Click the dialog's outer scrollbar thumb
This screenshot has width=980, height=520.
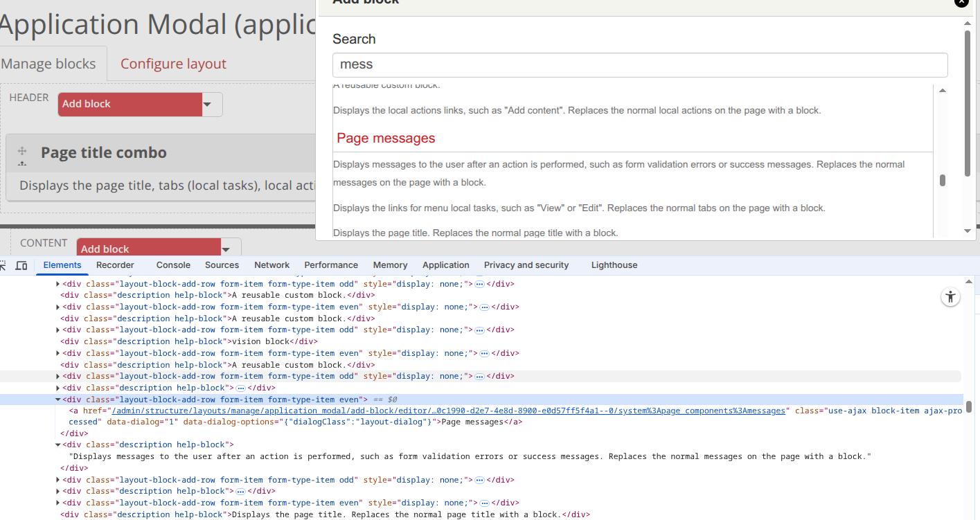pyautogui.click(x=968, y=102)
